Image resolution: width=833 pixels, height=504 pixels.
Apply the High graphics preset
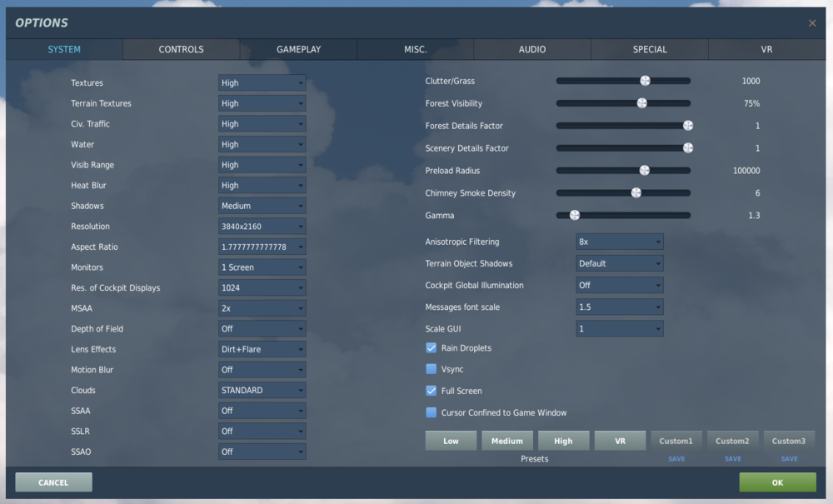tap(564, 441)
